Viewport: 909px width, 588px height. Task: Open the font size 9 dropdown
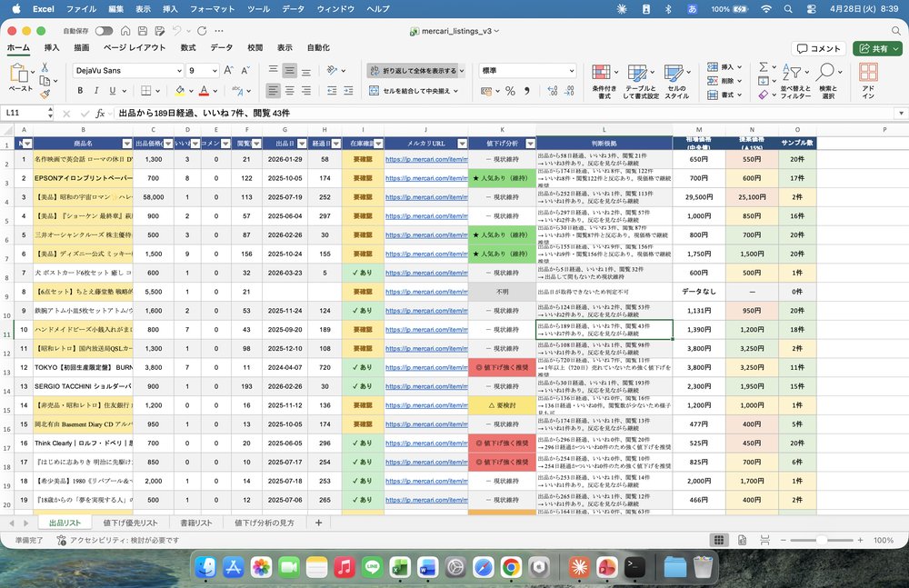215,71
